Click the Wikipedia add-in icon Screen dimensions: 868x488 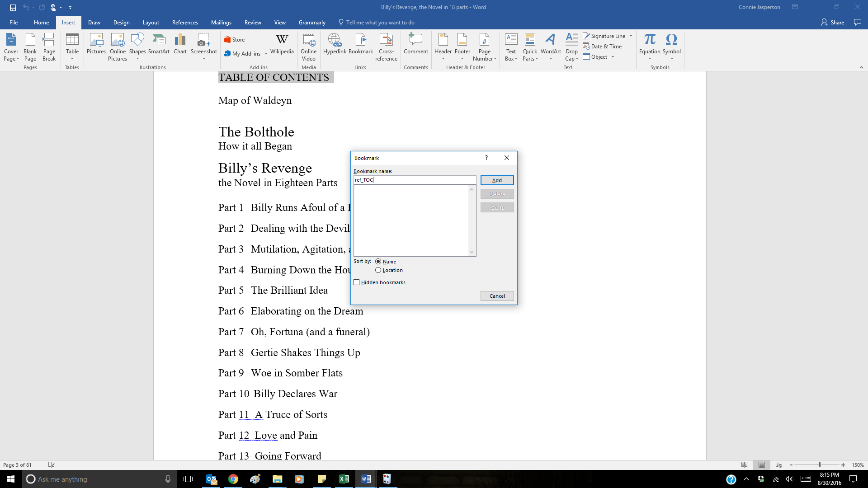point(282,44)
